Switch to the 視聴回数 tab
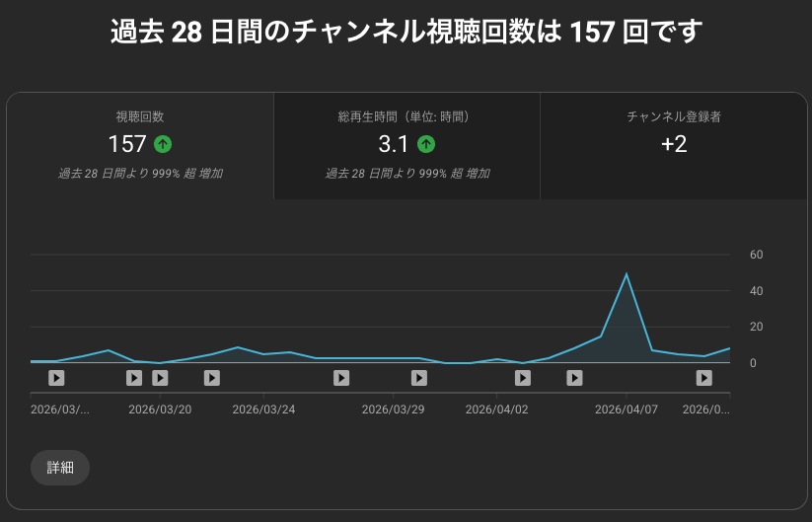Image resolution: width=812 pixels, height=522 pixels. tap(140, 146)
